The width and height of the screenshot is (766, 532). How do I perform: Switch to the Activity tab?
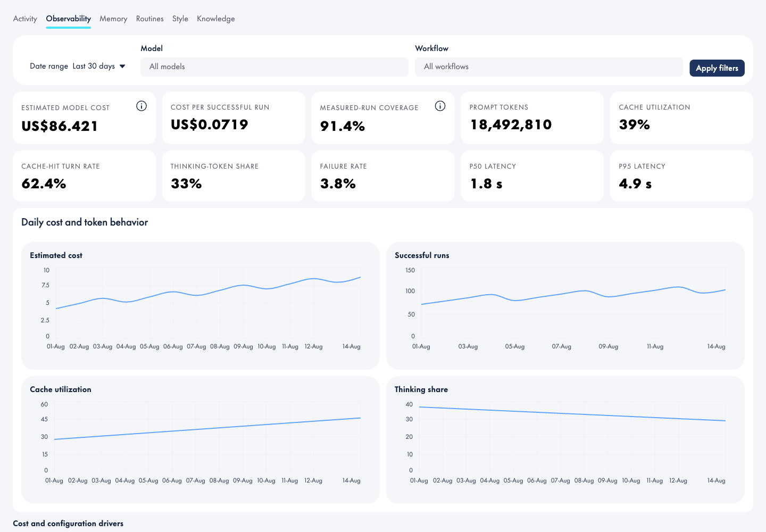[25, 19]
